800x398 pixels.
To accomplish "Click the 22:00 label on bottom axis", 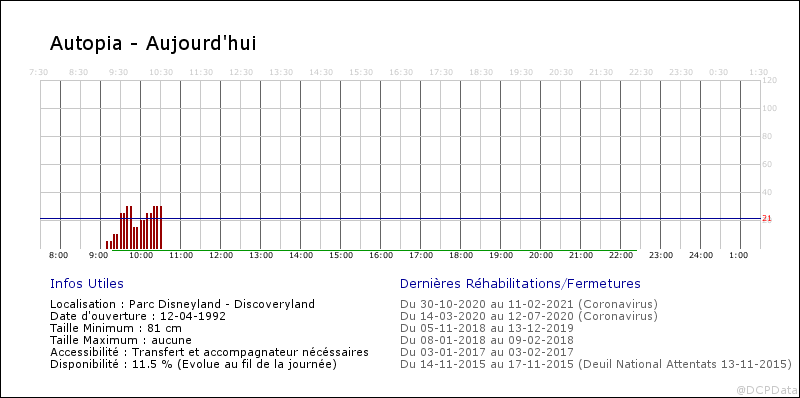I will pyautogui.click(x=620, y=255).
